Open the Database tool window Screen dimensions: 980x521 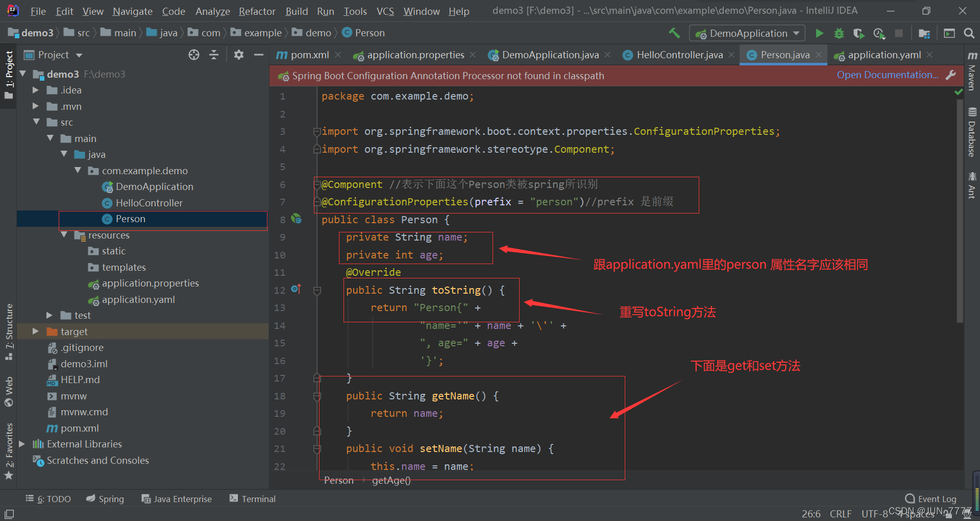[972, 132]
